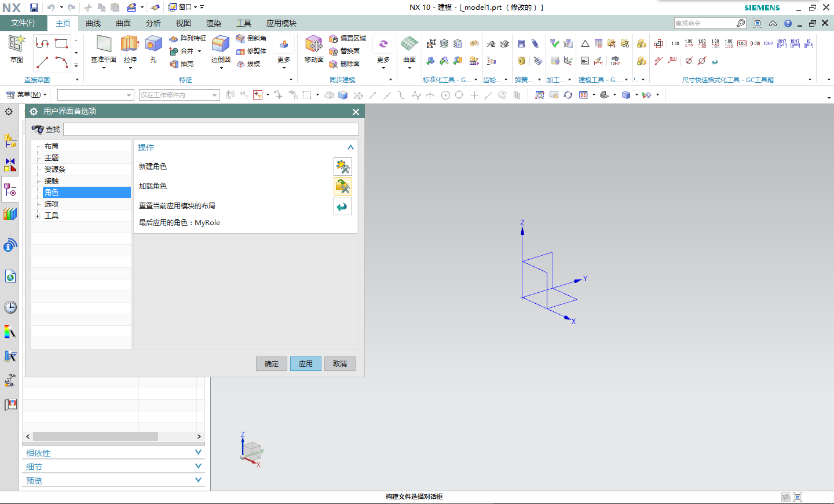Screen dimensions: 834x504
Task: Open the reuse library books sidebar icon
Action: (x=10, y=214)
